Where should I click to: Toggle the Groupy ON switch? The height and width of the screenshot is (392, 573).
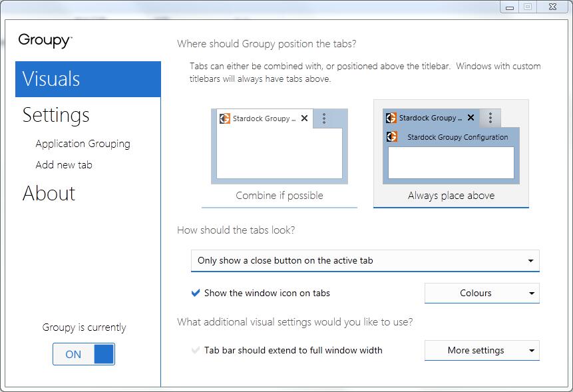84,354
